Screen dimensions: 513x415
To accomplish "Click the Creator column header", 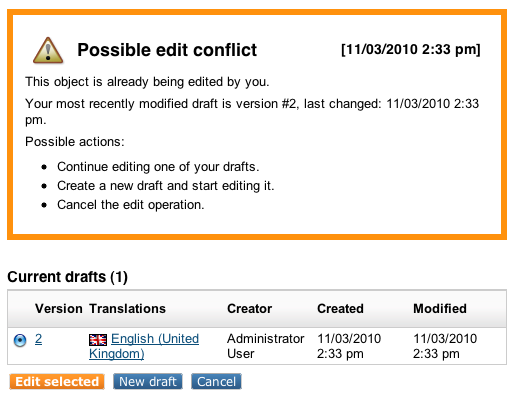I will click(249, 309).
